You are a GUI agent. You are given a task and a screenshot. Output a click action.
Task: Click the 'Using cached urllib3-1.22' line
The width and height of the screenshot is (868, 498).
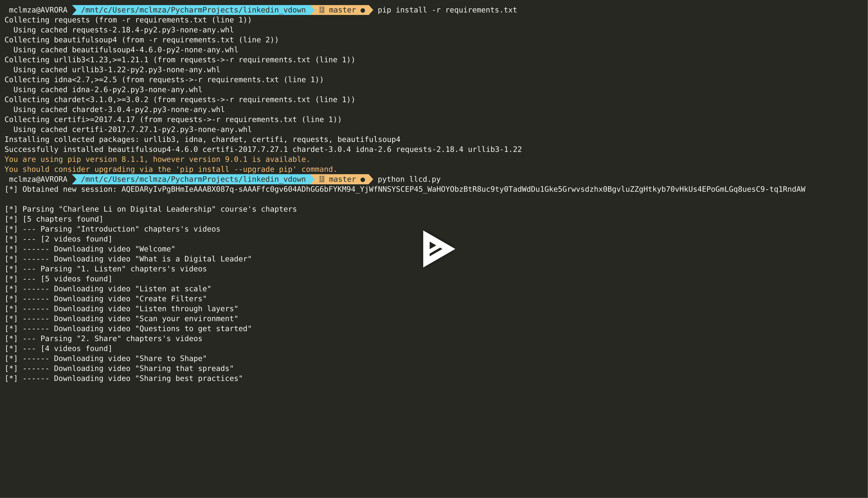117,70
